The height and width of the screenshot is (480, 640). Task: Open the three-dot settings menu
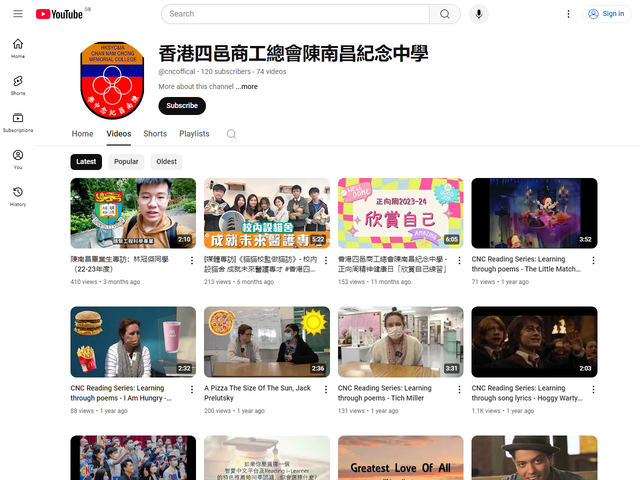pyautogui.click(x=569, y=14)
